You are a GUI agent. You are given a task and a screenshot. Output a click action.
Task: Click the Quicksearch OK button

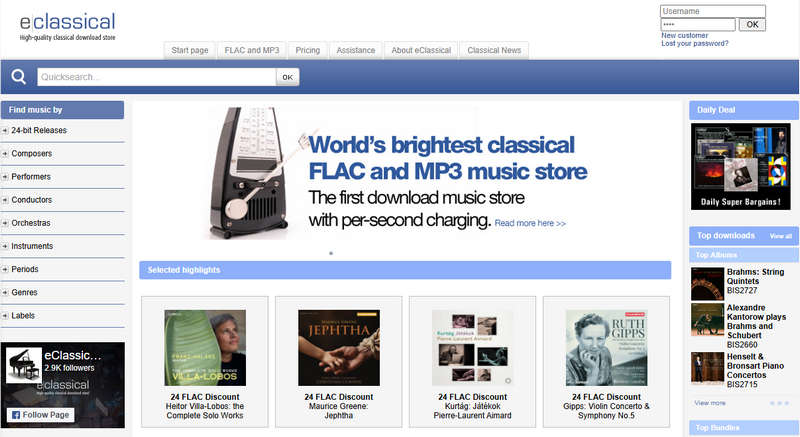click(288, 77)
